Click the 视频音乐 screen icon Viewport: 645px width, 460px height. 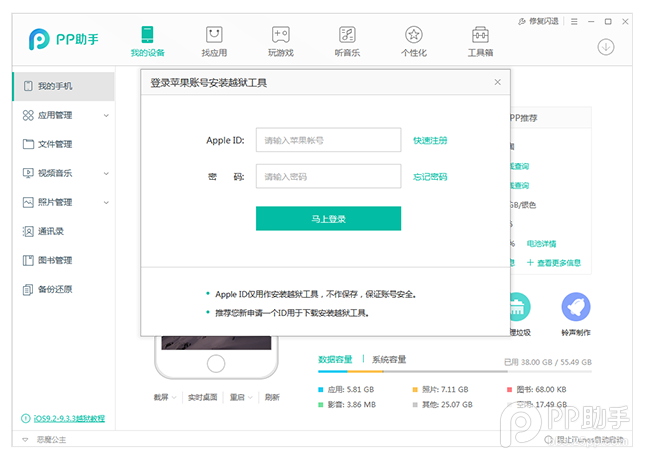click(28, 173)
